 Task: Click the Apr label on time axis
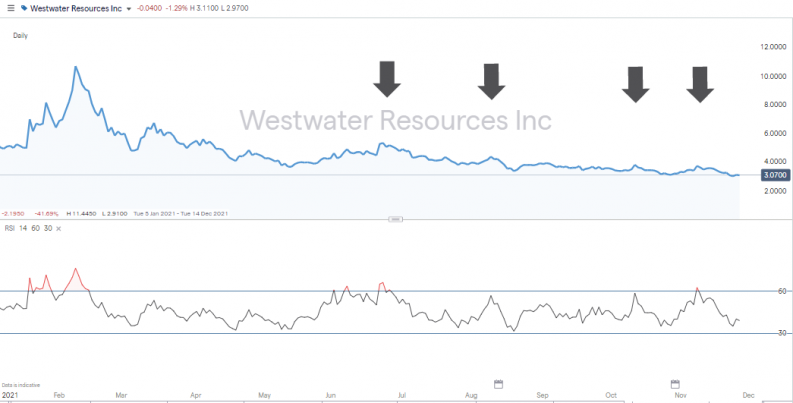tap(196, 395)
